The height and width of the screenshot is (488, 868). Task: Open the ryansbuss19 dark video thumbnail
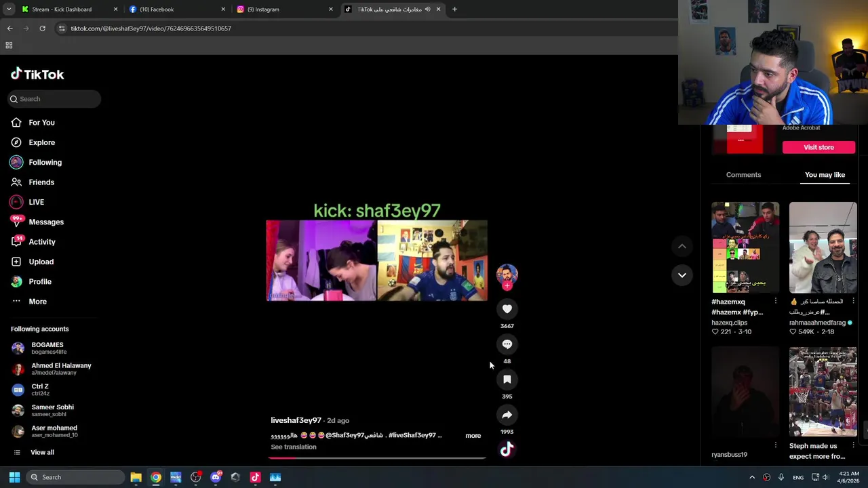pyautogui.click(x=745, y=392)
